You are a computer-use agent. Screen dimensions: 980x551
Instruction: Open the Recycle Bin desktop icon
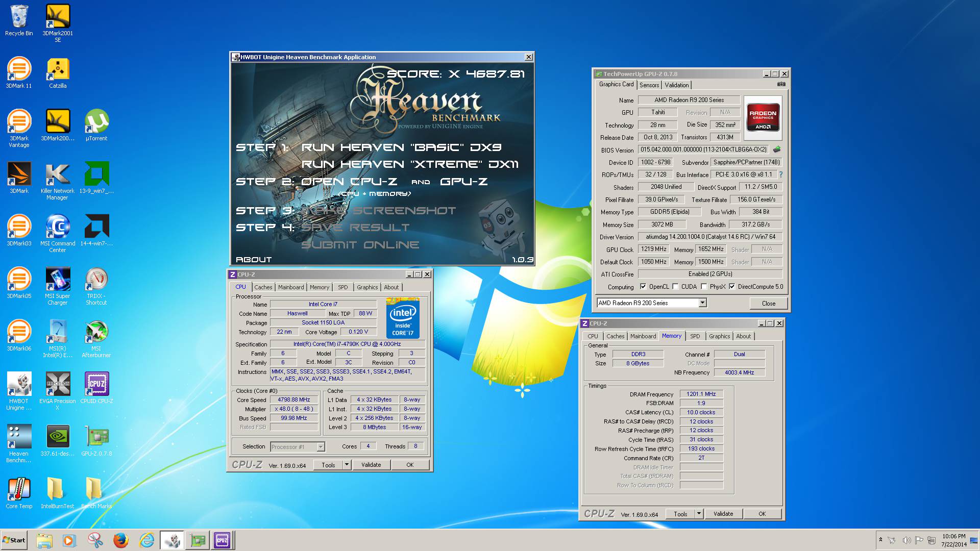pos(19,20)
